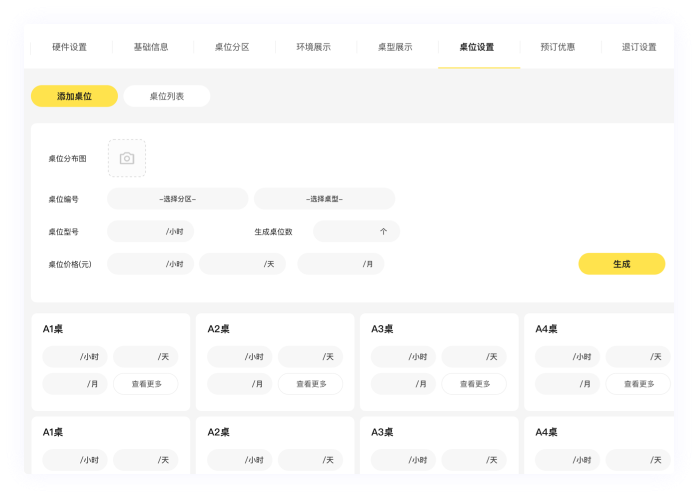Switch to the 基础信息 tab

[151, 47]
